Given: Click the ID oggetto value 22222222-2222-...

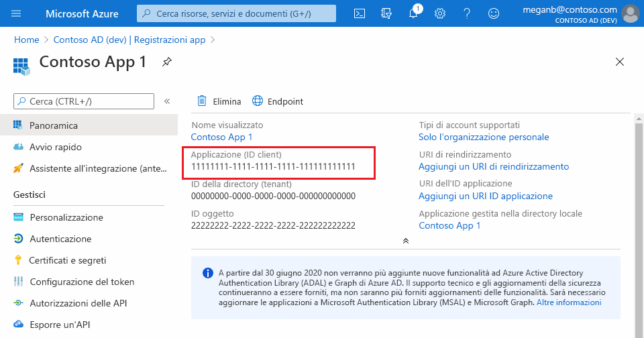Looking at the screenshot, I should 273,225.
